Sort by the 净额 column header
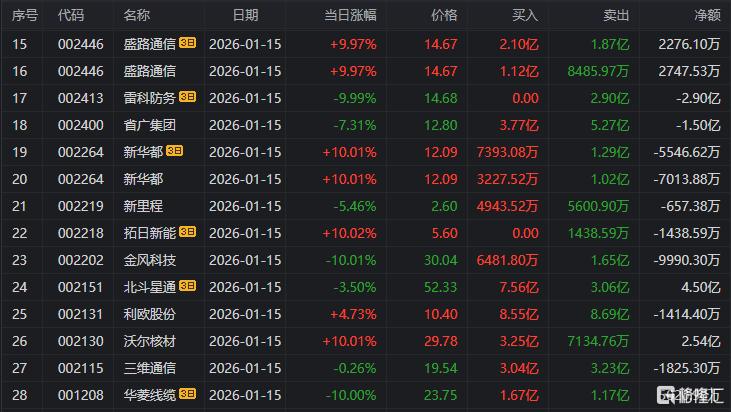The height and width of the screenshot is (412, 731). tap(706, 15)
